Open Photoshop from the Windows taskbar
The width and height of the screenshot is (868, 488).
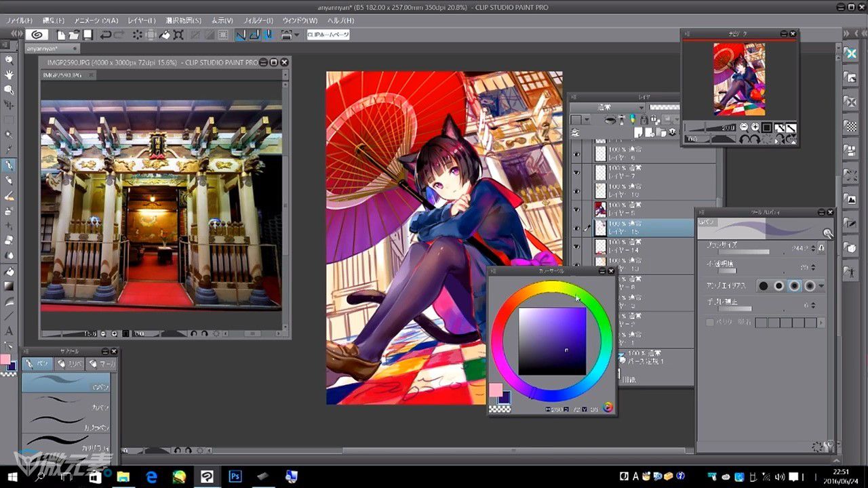tap(235, 476)
